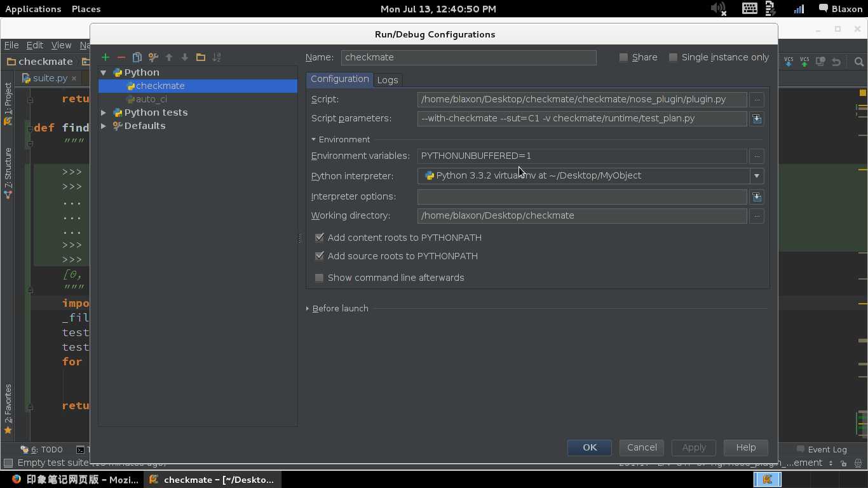
Task: Open the muted volume indicator
Action: (718, 9)
